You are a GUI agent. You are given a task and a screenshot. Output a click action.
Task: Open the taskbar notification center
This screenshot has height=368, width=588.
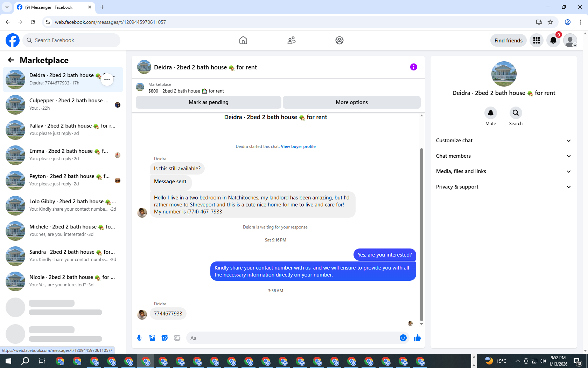[577, 361]
